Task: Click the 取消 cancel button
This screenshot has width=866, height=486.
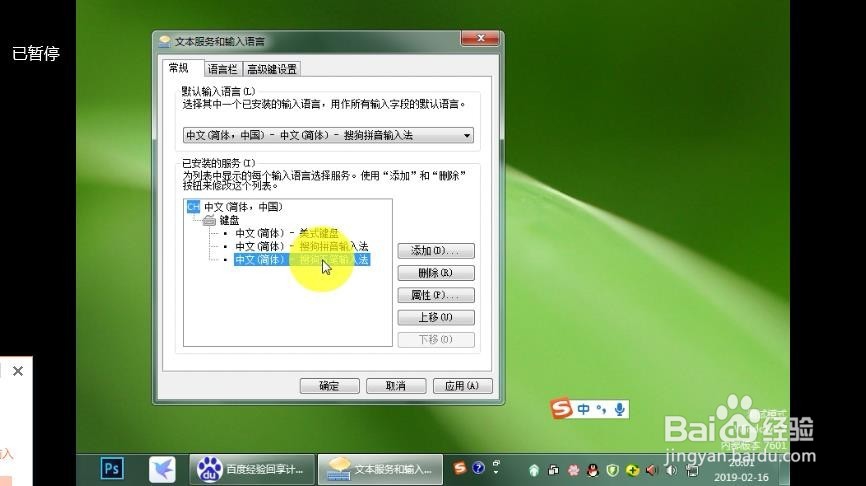Action: click(x=396, y=385)
